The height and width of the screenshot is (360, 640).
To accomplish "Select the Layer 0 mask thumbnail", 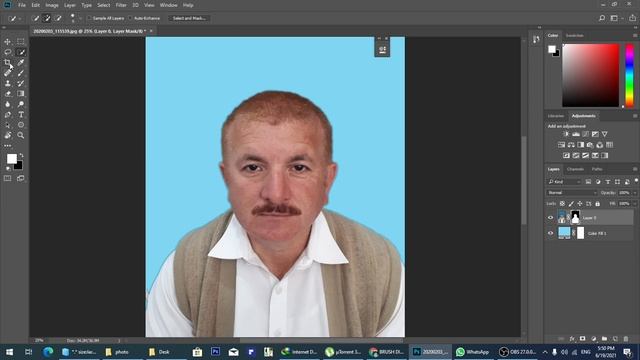I will pyautogui.click(x=575, y=218).
